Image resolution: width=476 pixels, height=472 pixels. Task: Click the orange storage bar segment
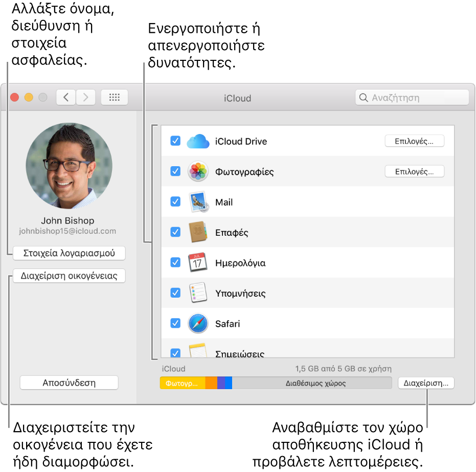tap(211, 383)
